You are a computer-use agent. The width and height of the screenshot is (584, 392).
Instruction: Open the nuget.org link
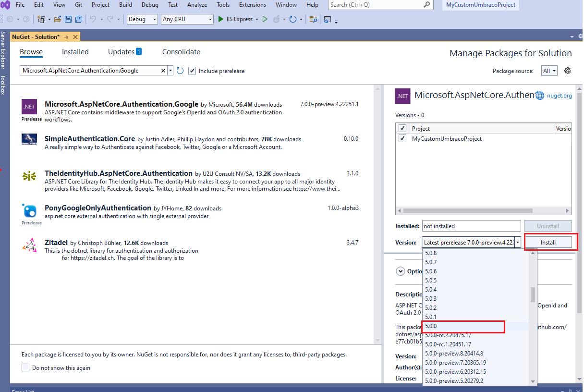(x=560, y=96)
